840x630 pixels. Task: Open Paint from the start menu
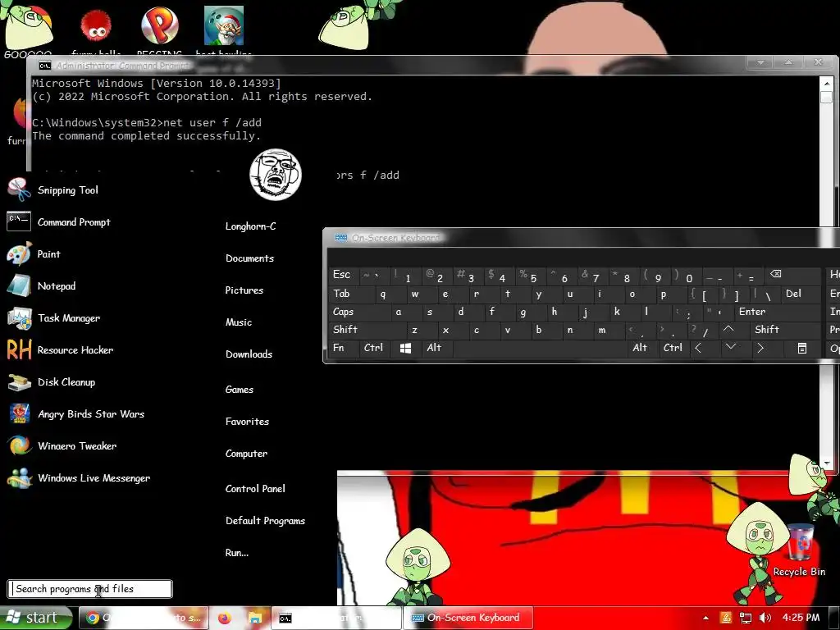click(x=34, y=254)
